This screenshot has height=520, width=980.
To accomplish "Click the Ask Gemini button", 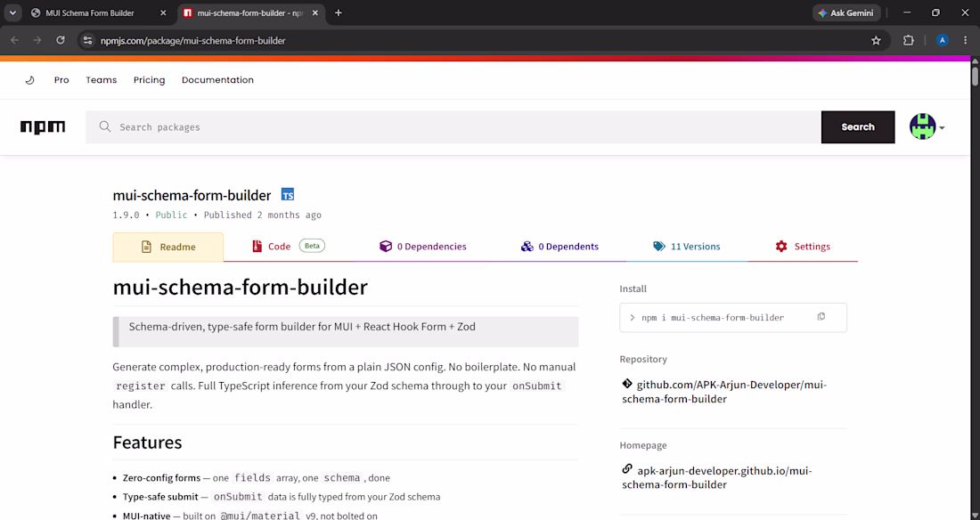I will pyautogui.click(x=846, y=12).
